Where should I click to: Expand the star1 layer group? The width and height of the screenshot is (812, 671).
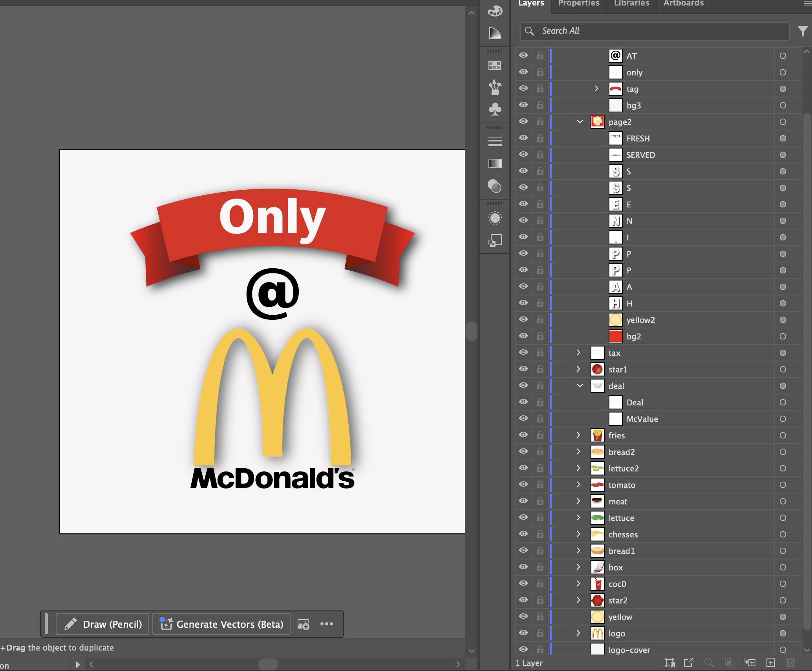[578, 369]
